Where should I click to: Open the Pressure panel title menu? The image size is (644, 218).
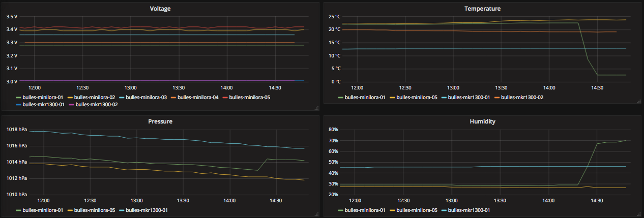click(160, 121)
